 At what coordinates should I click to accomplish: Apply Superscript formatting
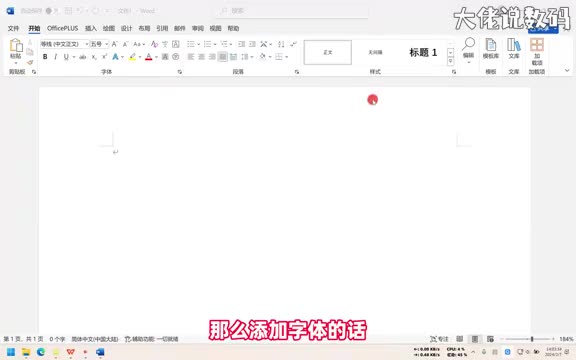point(104,57)
